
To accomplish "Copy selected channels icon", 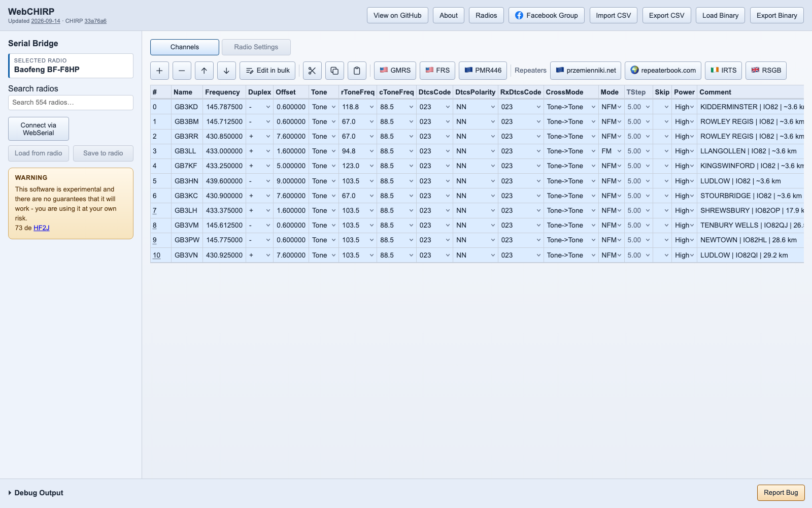I will point(334,71).
